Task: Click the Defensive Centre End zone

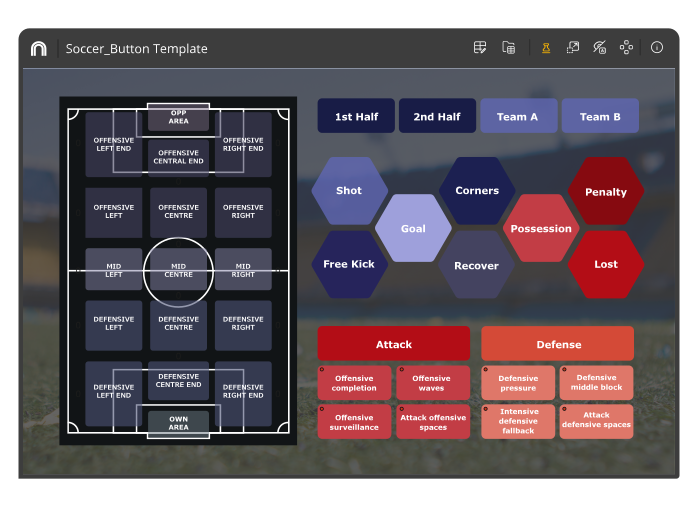Action: [179, 381]
